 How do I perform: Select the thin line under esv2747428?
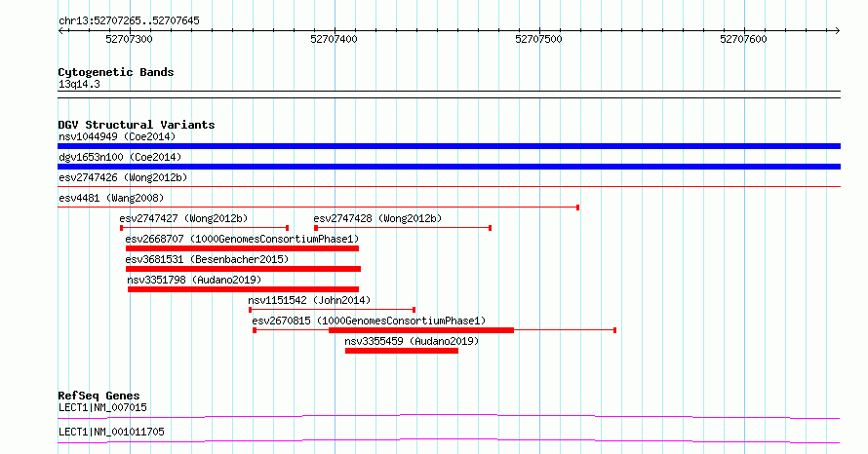pos(403,228)
